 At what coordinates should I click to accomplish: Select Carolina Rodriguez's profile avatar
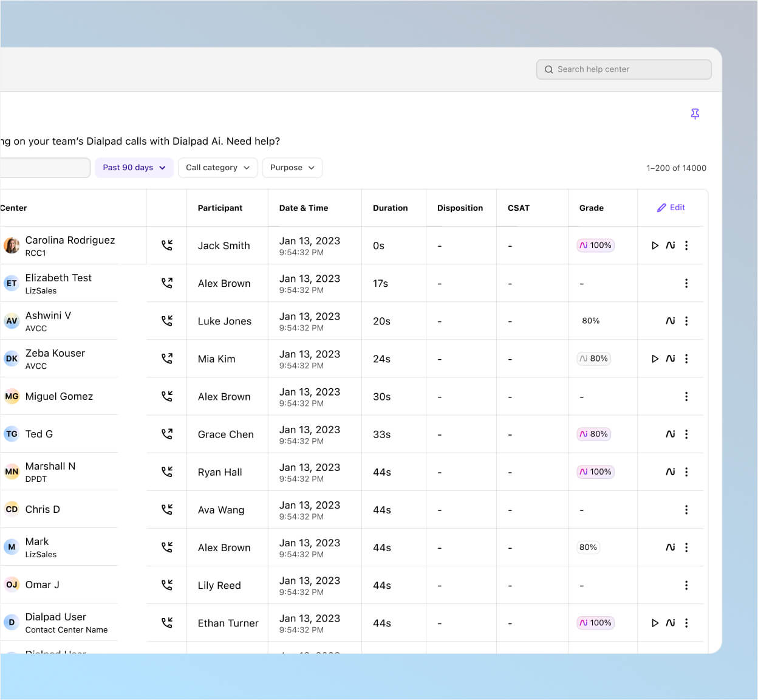12,245
